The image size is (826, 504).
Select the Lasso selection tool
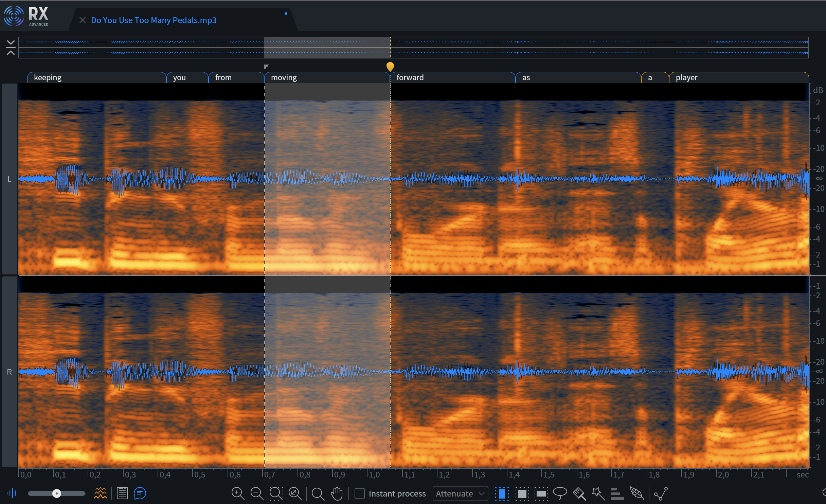[560, 493]
